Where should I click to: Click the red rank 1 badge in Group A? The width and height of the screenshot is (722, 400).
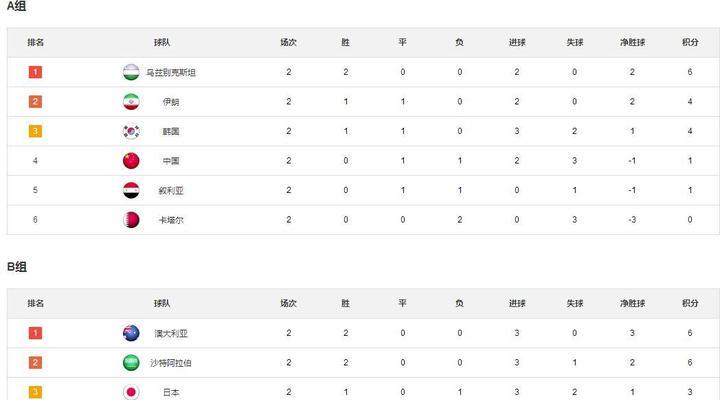point(35,72)
